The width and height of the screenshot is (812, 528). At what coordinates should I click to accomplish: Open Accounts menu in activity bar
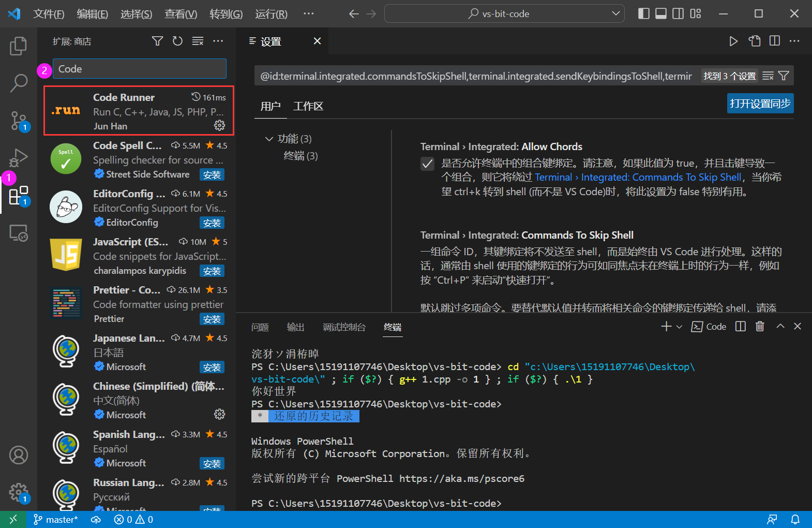pyautogui.click(x=19, y=455)
